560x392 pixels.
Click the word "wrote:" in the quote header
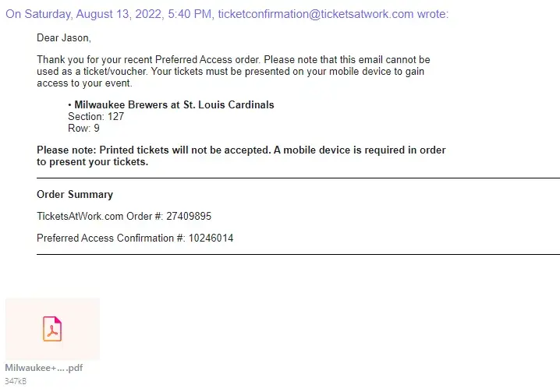pos(433,14)
